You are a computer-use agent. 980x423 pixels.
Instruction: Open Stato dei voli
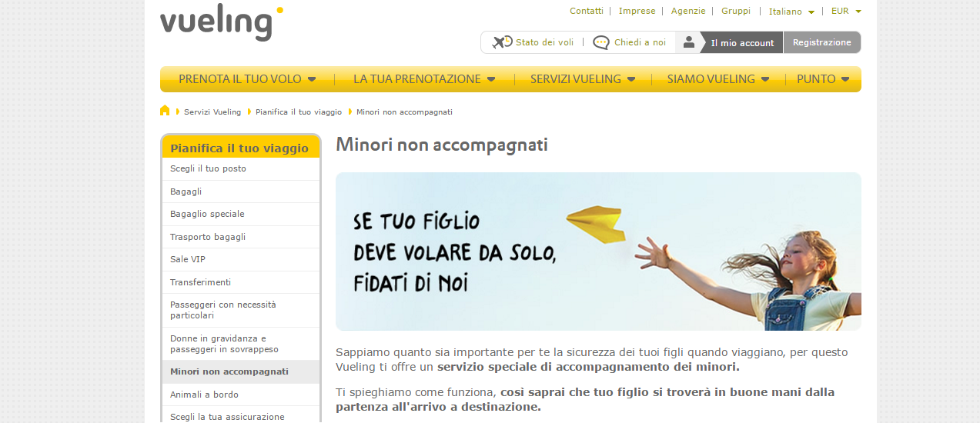(544, 42)
